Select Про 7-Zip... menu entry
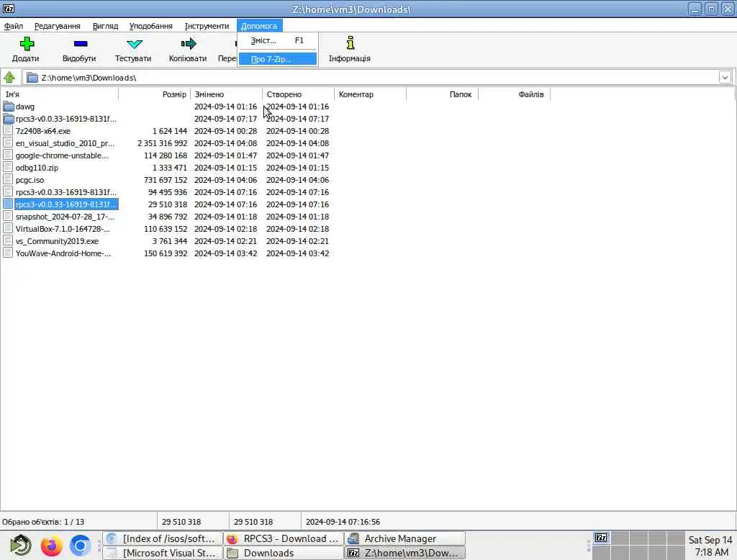Image resolution: width=737 pixels, height=560 pixels. coord(277,59)
